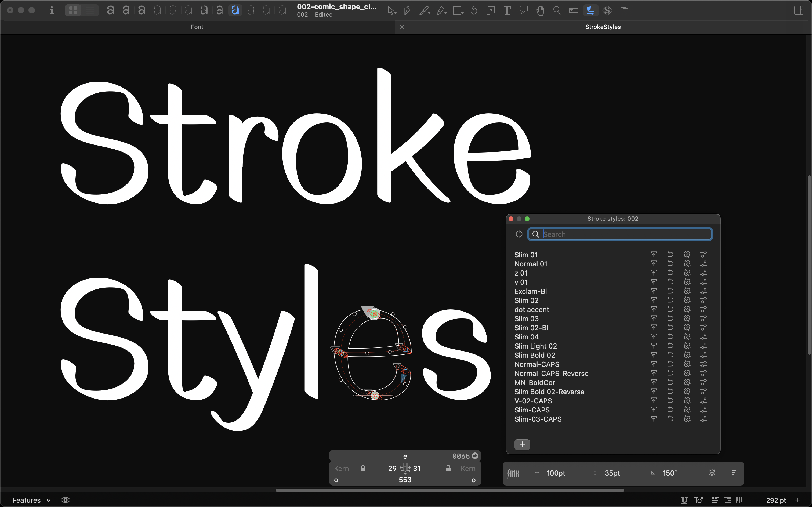This screenshot has width=812, height=507.
Task: Select the Rectangle primitives tool
Action: click(x=458, y=11)
